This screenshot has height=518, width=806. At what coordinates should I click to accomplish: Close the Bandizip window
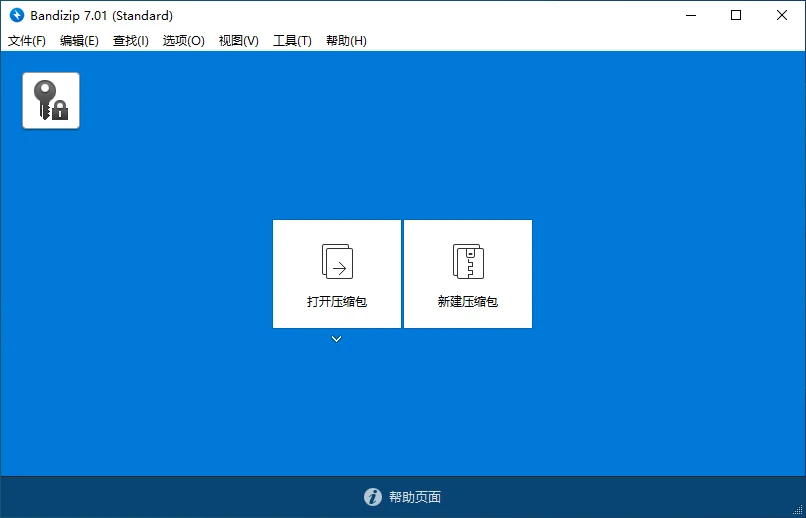click(782, 15)
